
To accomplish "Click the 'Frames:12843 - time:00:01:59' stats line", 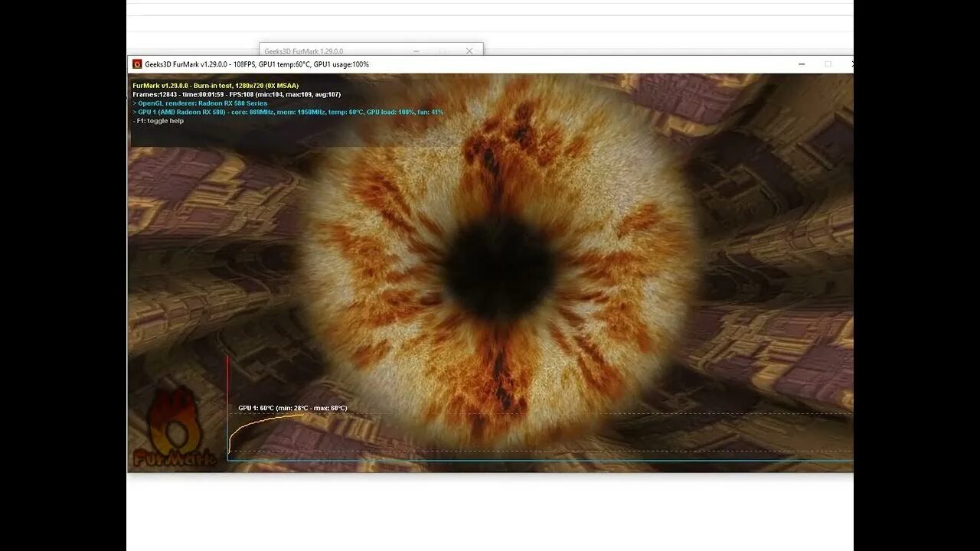I will coord(237,94).
